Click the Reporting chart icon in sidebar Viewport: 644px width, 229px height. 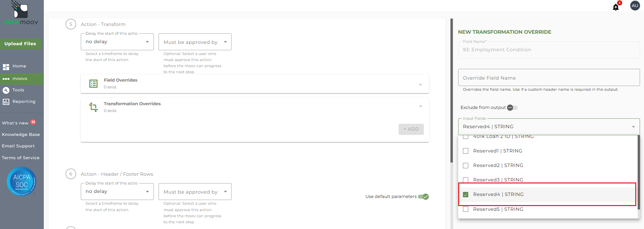click(x=6, y=102)
